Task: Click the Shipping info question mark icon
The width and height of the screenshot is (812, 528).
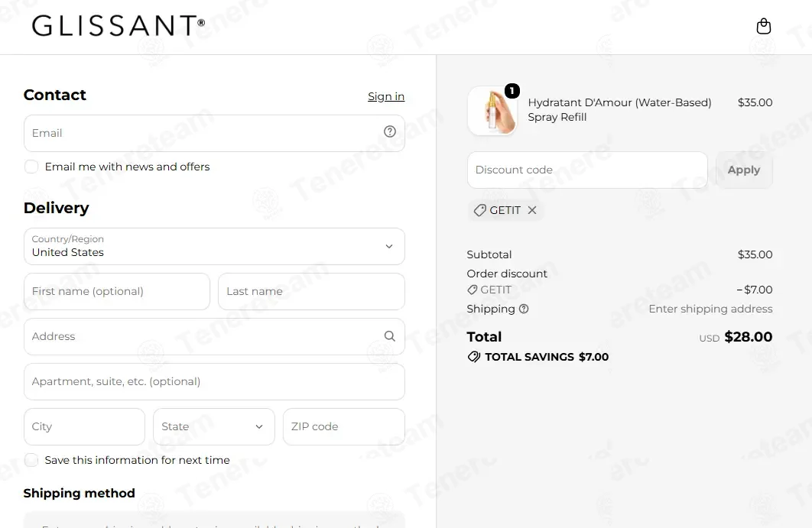Action: 524,309
